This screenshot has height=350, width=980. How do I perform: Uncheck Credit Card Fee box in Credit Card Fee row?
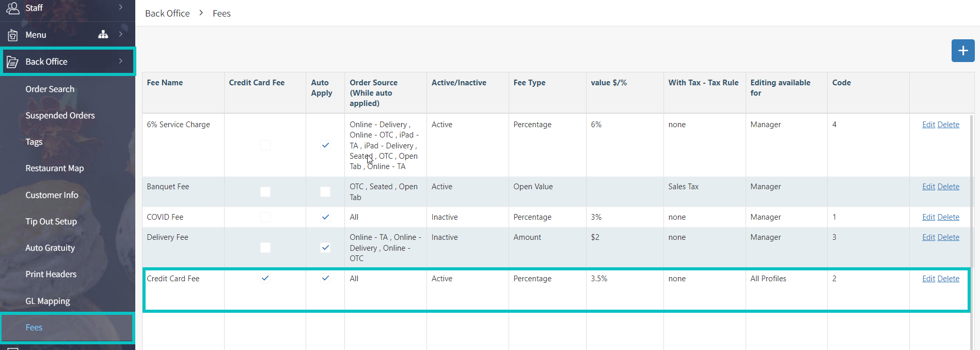[265, 278]
